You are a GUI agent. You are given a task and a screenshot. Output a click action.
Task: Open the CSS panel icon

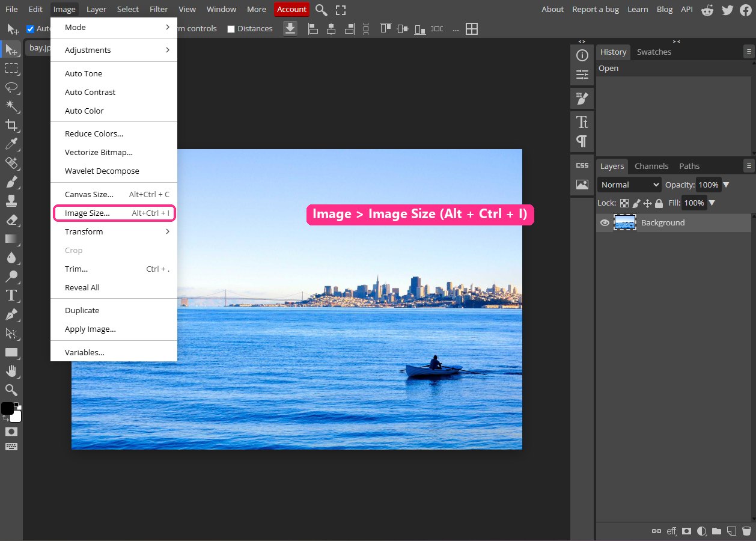[582, 165]
